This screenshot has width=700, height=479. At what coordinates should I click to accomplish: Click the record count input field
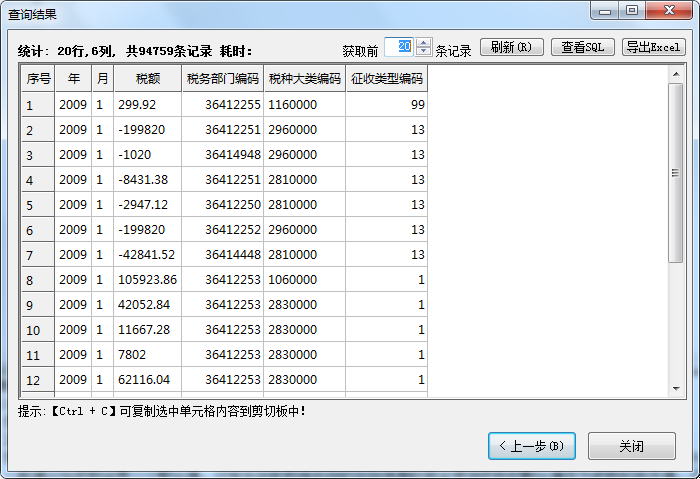coord(398,47)
